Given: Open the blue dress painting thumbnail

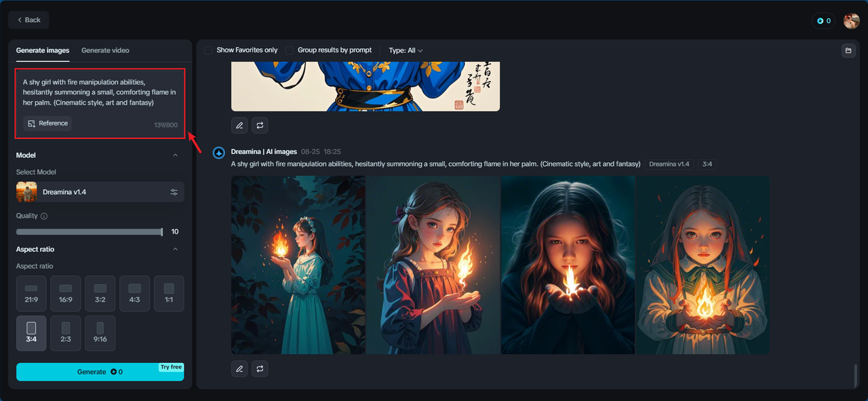Looking at the screenshot, I should point(366,86).
